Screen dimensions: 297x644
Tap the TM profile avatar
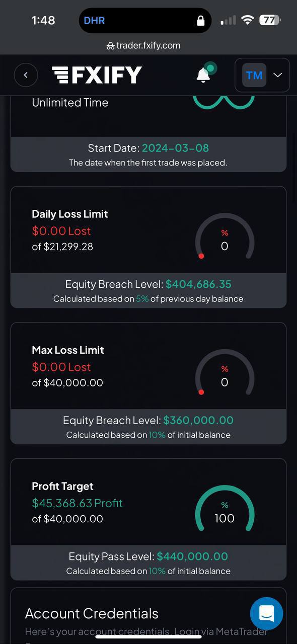pos(254,75)
